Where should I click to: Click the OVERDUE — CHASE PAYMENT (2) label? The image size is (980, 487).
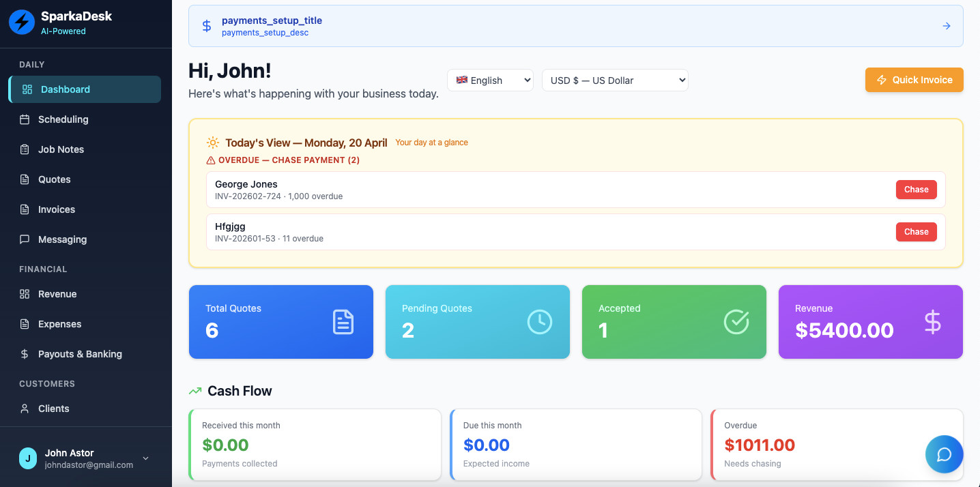[x=289, y=160]
